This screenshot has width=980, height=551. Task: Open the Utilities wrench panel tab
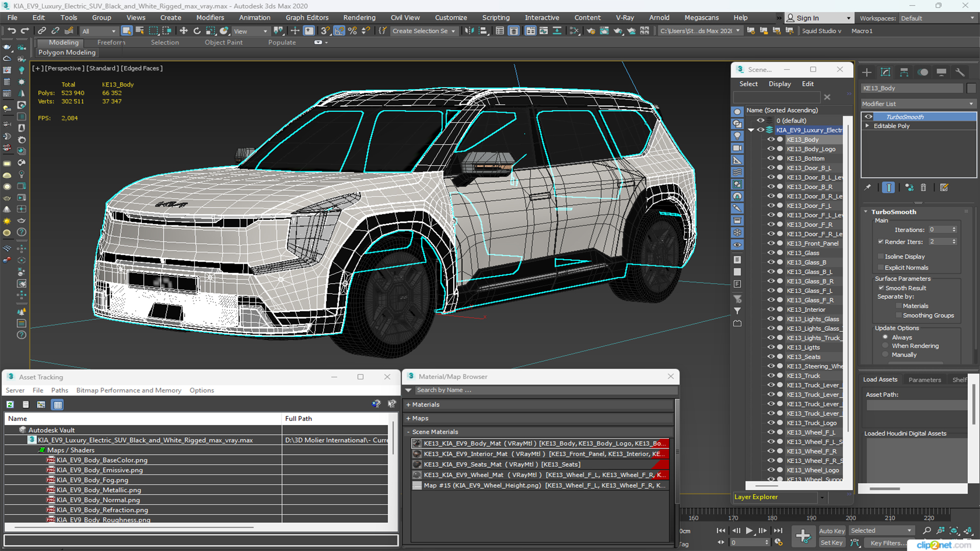(x=960, y=72)
